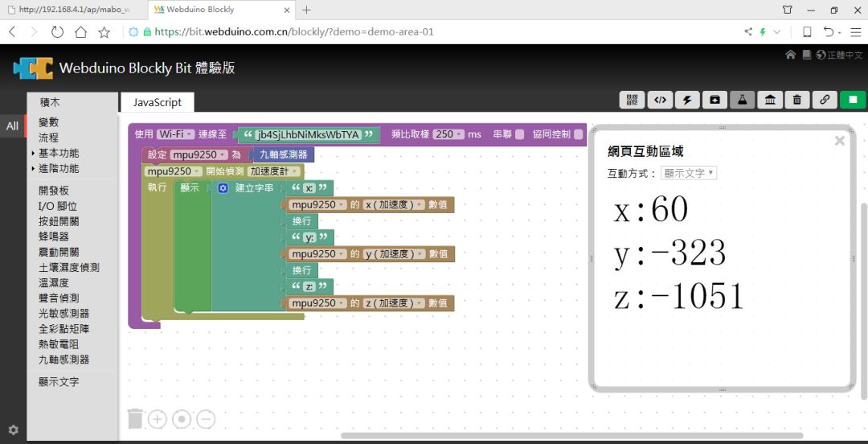Click the workspace trash can icon
The image size is (868, 444).
click(135, 418)
